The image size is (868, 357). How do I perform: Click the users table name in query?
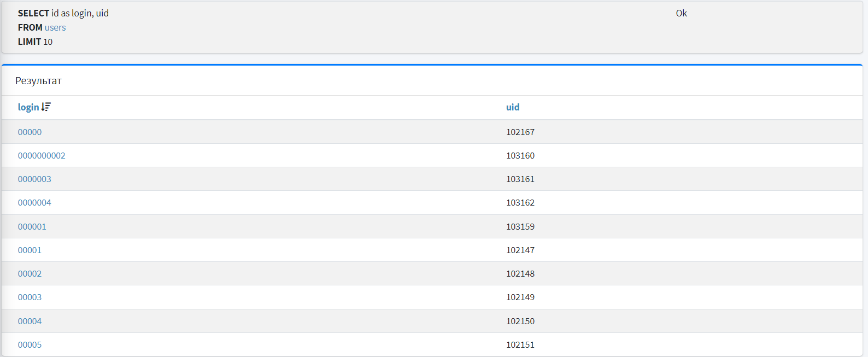(55, 27)
